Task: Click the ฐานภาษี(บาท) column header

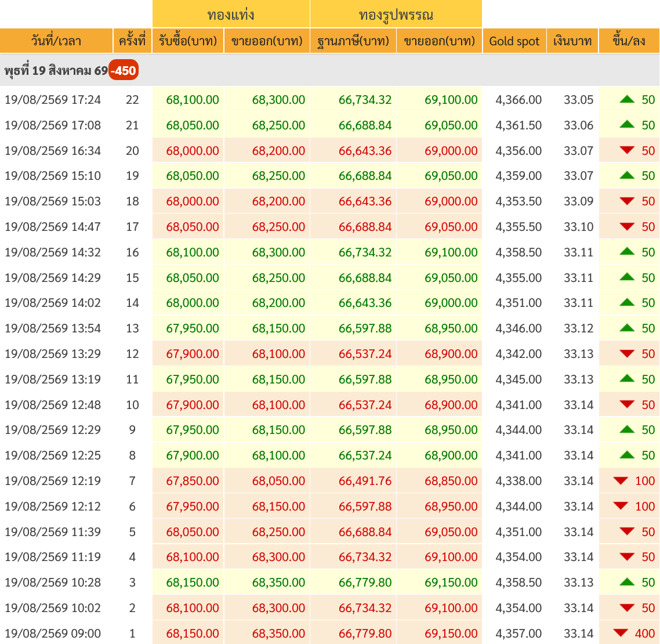Action: point(353,41)
